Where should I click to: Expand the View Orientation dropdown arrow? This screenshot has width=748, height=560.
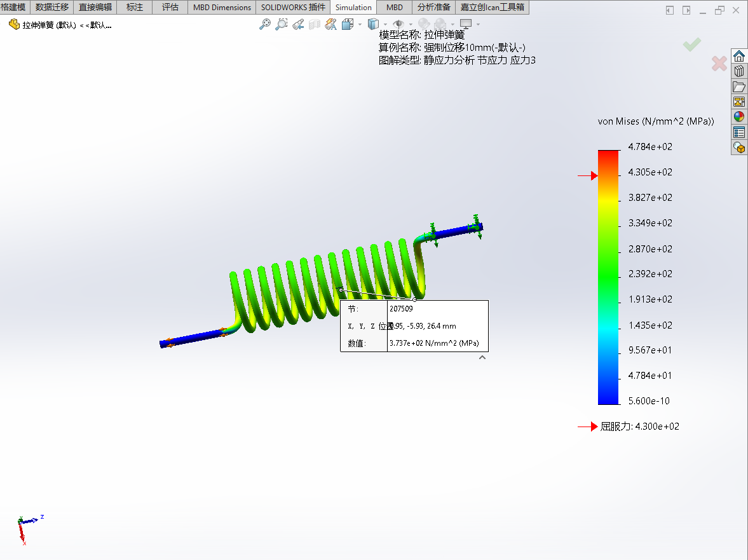(x=360, y=24)
